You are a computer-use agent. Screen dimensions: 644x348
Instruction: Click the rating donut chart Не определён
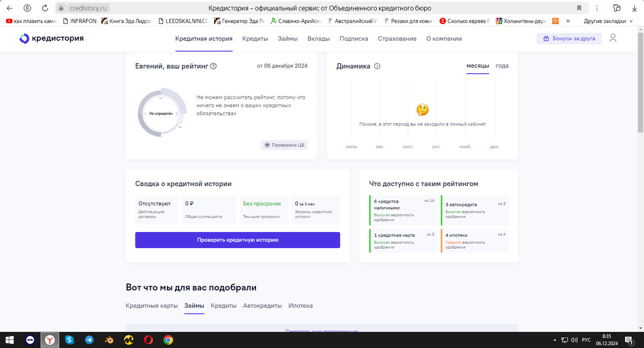coord(162,114)
